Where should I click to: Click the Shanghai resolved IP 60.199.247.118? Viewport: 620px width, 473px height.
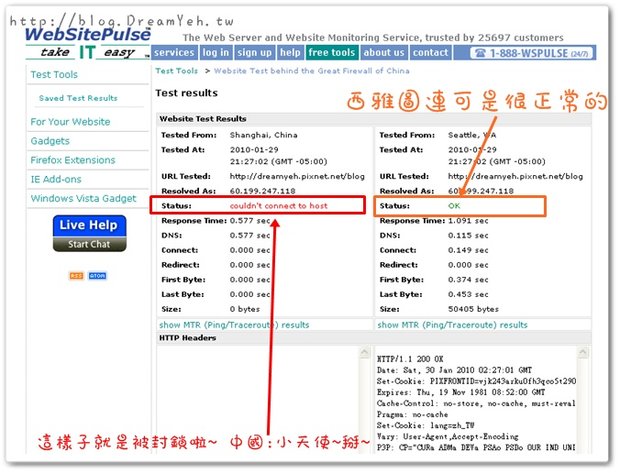(263, 191)
